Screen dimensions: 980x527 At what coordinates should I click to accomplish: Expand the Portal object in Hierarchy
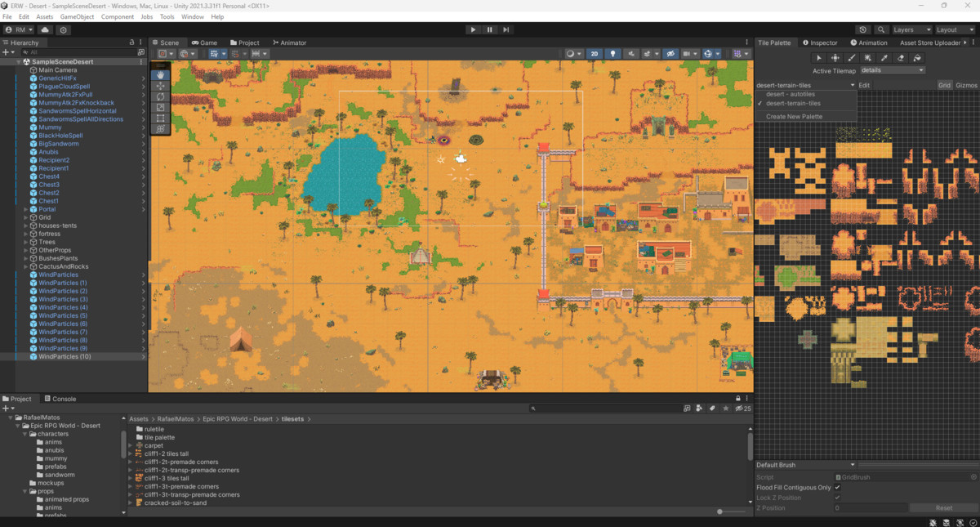[26, 209]
